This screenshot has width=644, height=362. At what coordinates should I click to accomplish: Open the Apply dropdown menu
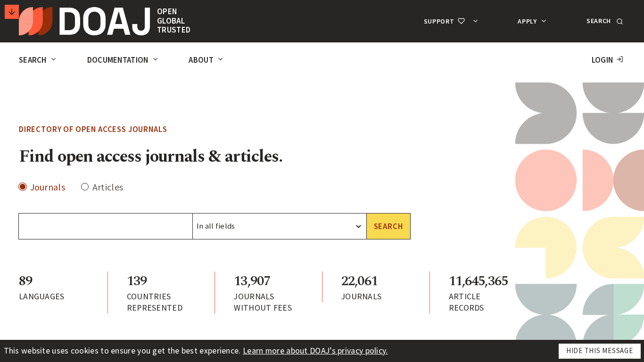point(532,21)
